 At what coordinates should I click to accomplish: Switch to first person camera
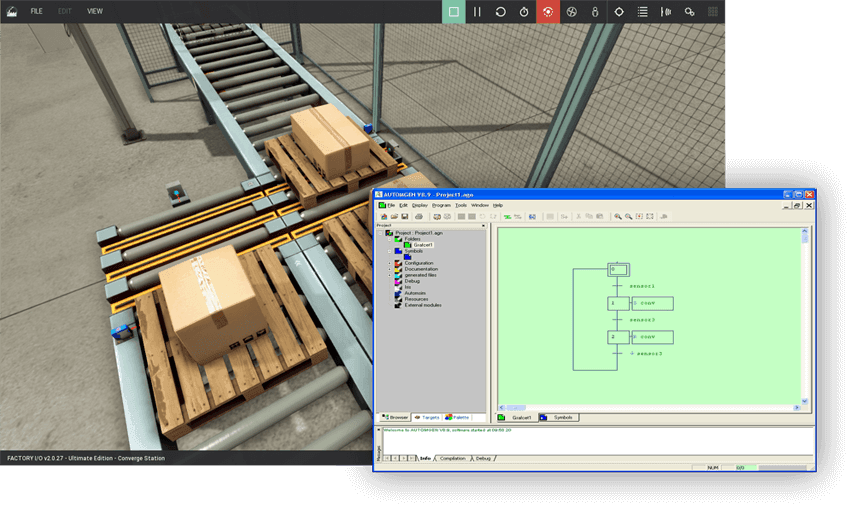(595, 11)
